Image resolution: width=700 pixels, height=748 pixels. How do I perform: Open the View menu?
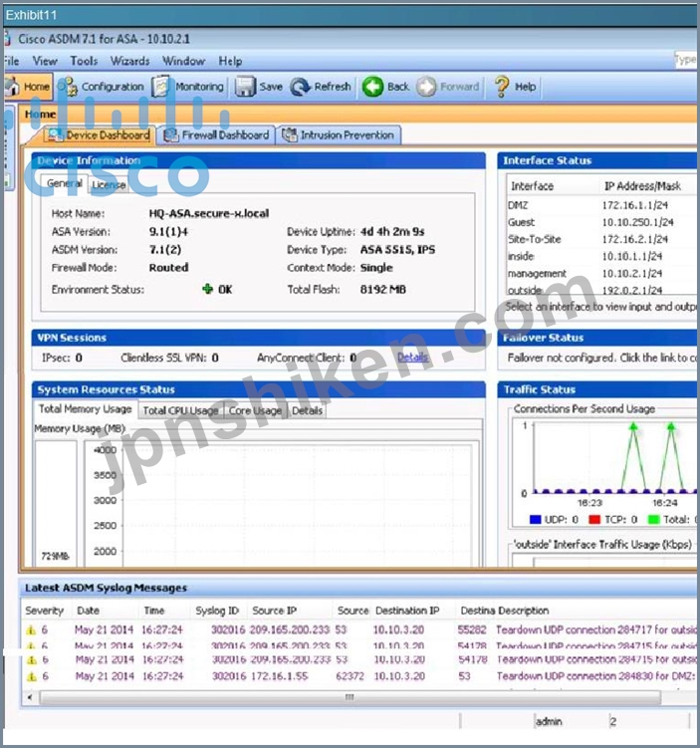(x=45, y=61)
